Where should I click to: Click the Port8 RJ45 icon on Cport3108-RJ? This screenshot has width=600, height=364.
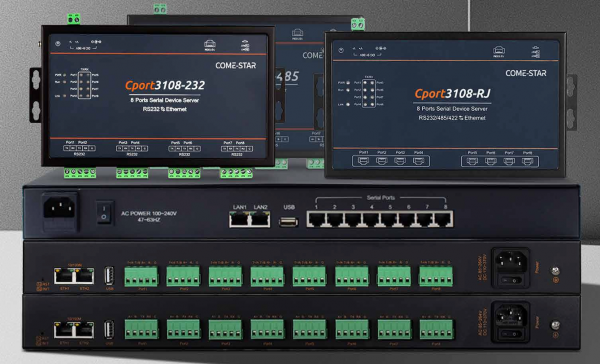pos(527,161)
